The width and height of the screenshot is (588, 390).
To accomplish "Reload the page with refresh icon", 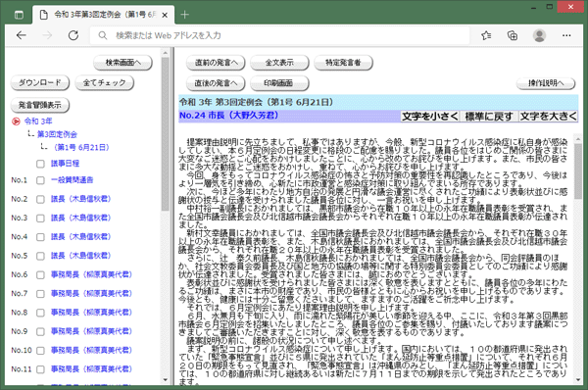I will point(73,35).
